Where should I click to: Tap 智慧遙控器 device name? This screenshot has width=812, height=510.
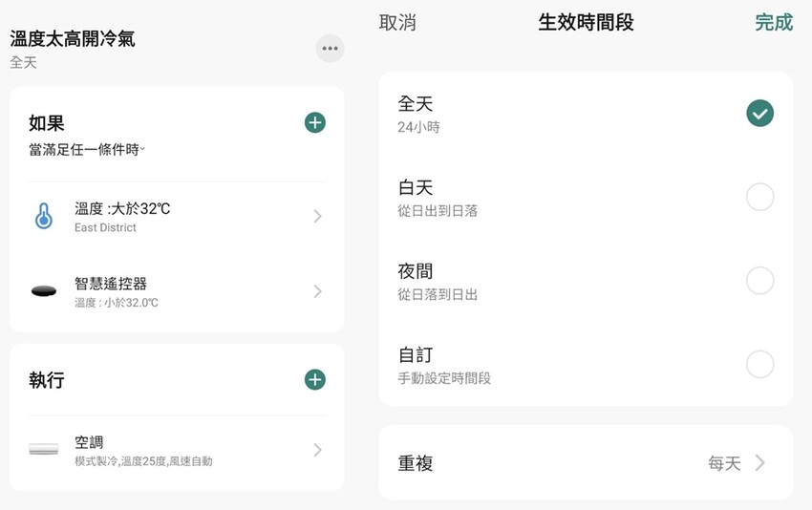point(110,284)
